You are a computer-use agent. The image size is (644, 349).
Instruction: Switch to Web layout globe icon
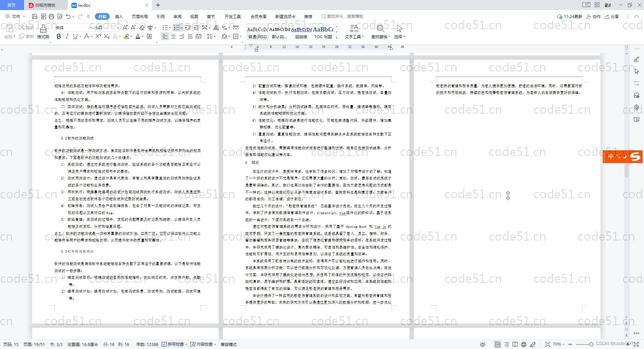pyautogui.click(x=524, y=344)
